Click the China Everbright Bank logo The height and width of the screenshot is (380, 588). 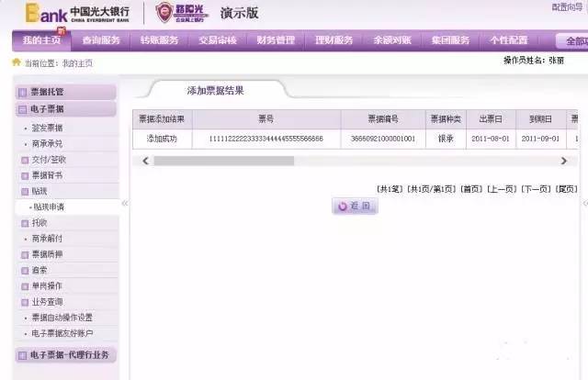(x=77, y=14)
